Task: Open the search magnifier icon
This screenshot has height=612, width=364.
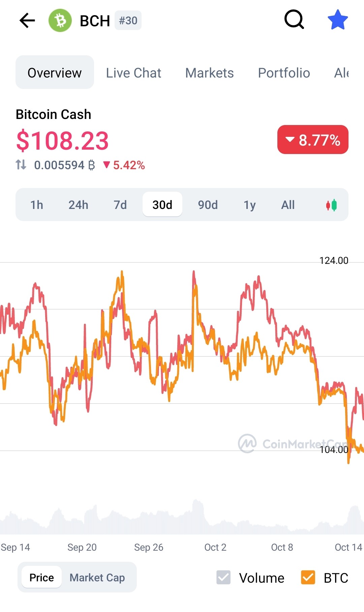Action: pos(294,20)
